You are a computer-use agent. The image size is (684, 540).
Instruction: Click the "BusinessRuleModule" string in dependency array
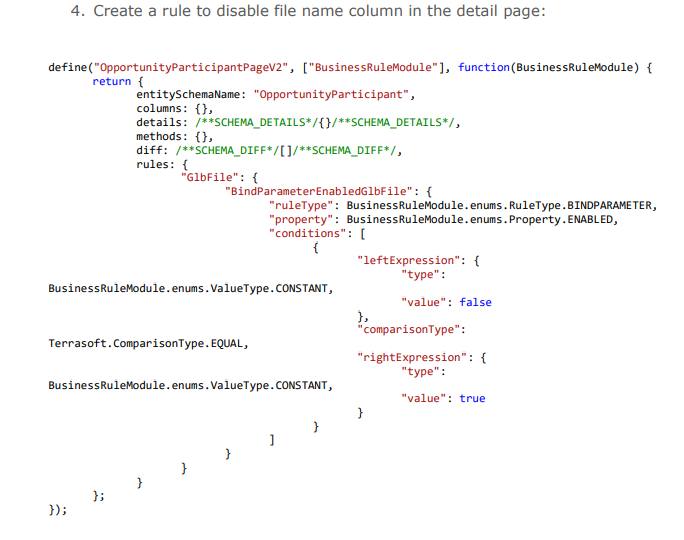(x=373, y=68)
